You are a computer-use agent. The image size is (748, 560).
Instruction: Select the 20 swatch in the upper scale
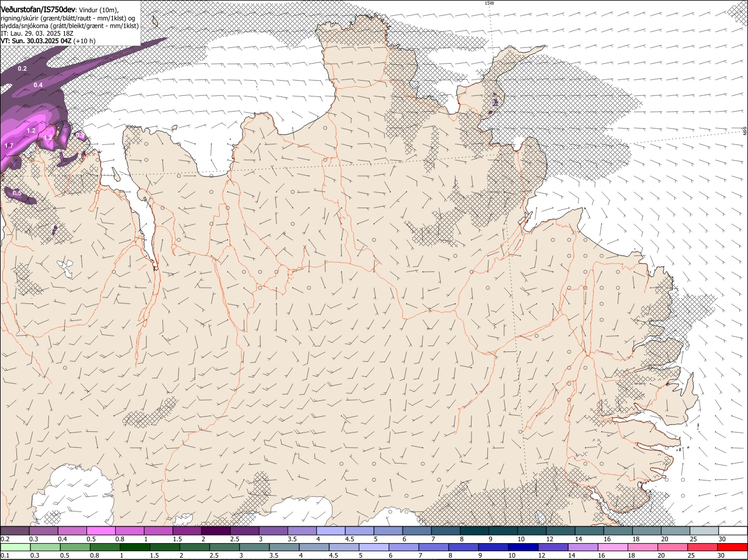pyautogui.click(x=676, y=531)
